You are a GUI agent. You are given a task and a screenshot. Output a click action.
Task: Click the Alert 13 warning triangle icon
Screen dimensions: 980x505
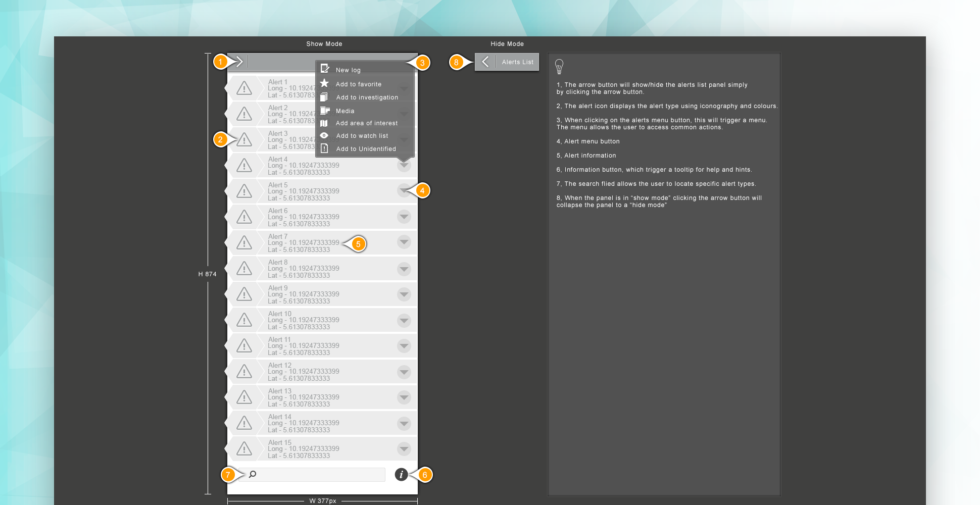[x=244, y=397]
